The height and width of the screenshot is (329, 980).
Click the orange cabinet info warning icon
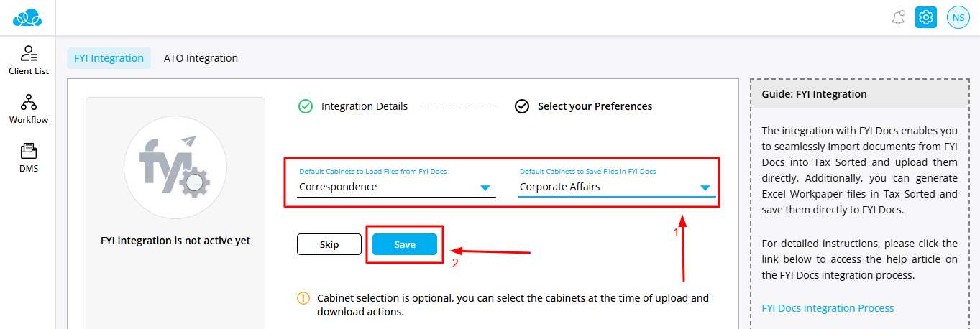click(x=303, y=298)
